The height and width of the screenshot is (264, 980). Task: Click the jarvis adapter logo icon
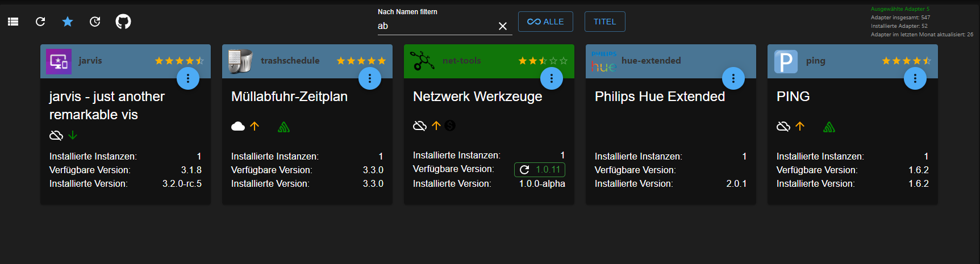[59, 61]
